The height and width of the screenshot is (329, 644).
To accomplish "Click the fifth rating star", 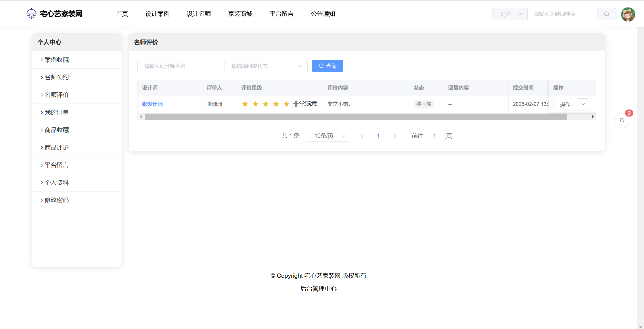I will (286, 104).
